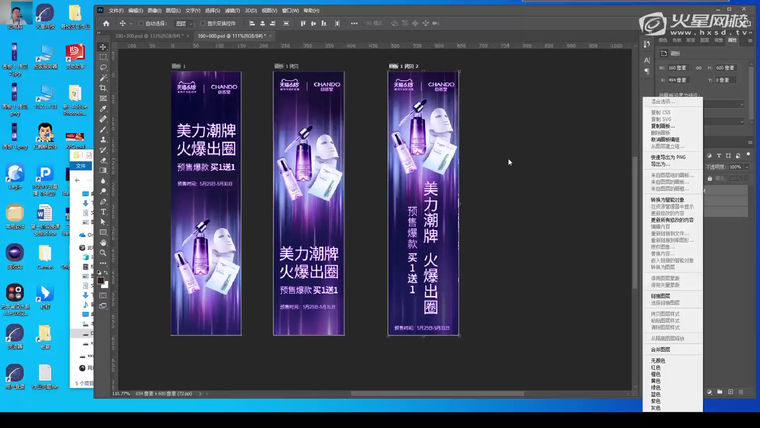
Task: Open the 滤镜 menu in the menu bar
Action: coord(233,10)
